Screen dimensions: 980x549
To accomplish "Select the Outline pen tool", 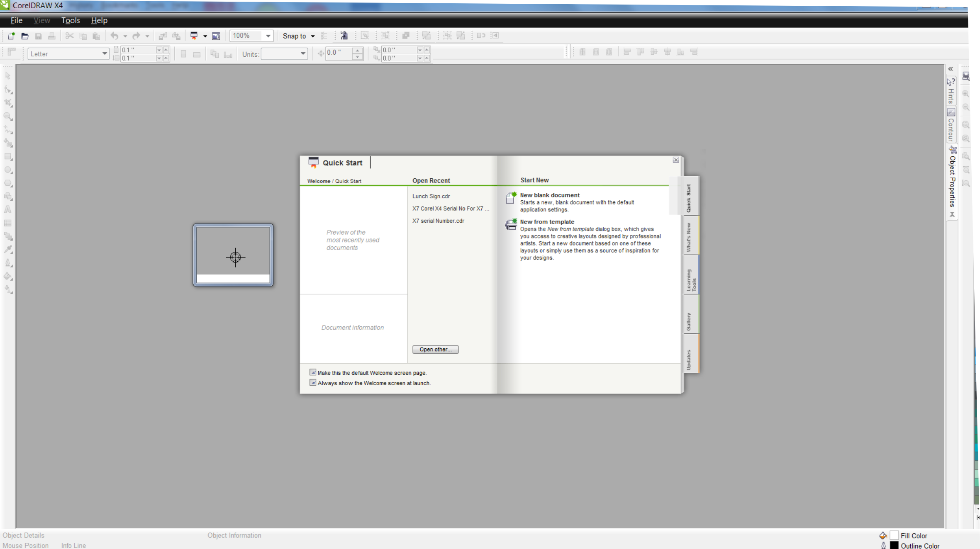I will click(8, 263).
